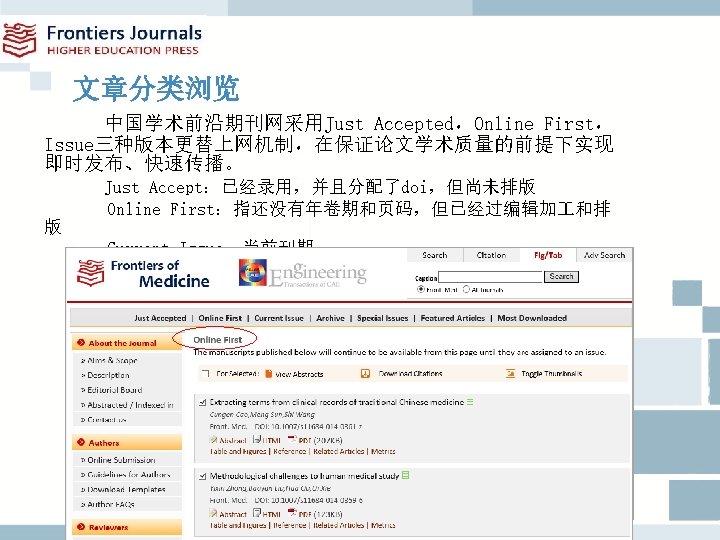
Task: Click Related Articles under Methodological challenges article
Action: (338, 525)
